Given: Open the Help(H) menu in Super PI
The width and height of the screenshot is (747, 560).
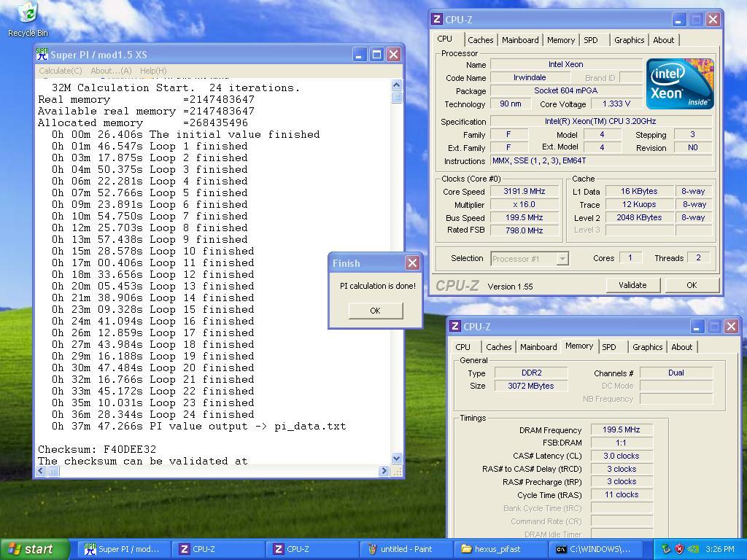Looking at the screenshot, I should click(153, 71).
